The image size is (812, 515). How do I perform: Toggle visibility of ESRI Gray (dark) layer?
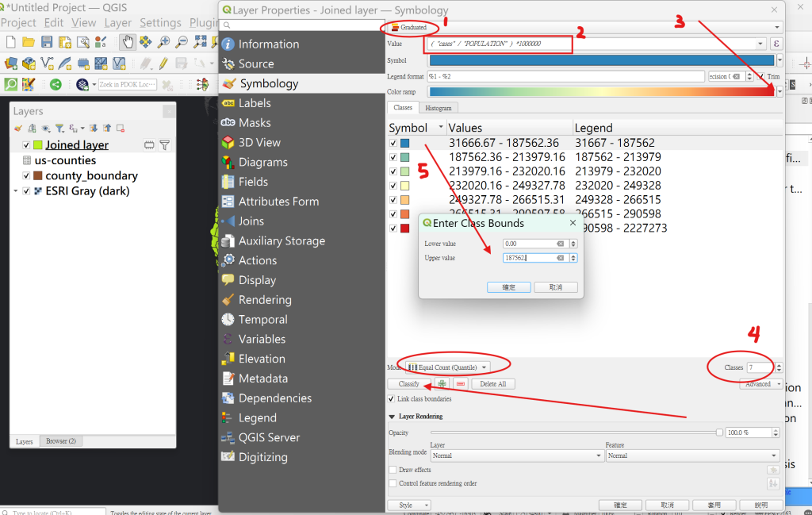click(26, 191)
